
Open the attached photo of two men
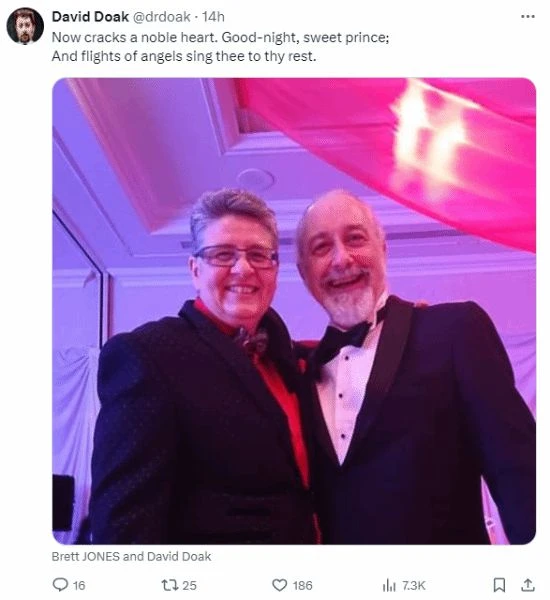coord(294,311)
